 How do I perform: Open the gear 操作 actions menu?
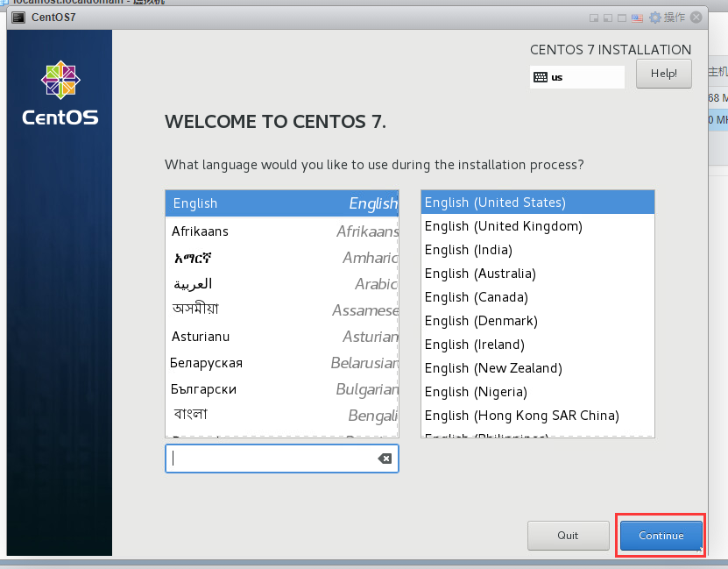(668, 18)
